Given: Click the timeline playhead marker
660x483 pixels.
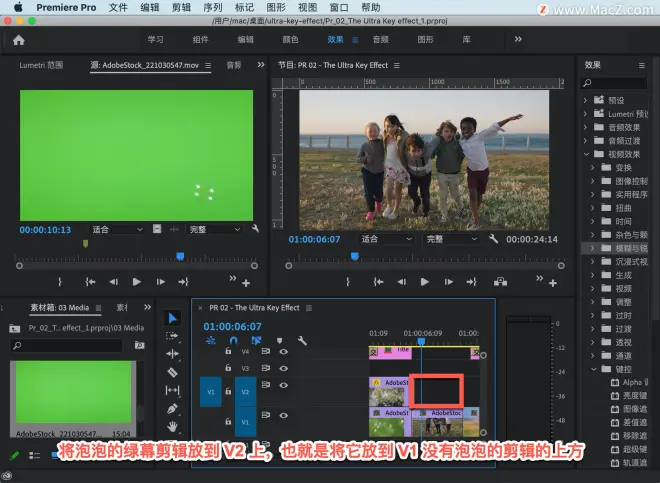Looking at the screenshot, I should pyautogui.click(x=421, y=341).
